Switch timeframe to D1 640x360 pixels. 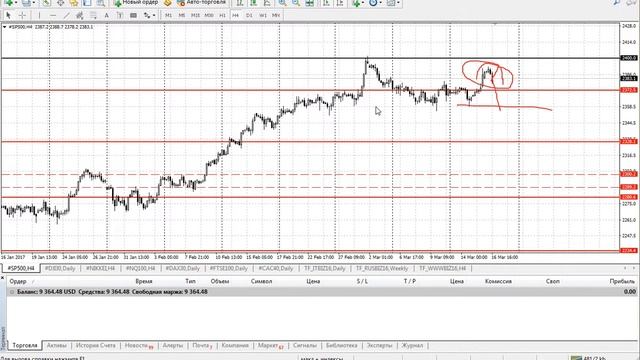click(x=249, y=15)
